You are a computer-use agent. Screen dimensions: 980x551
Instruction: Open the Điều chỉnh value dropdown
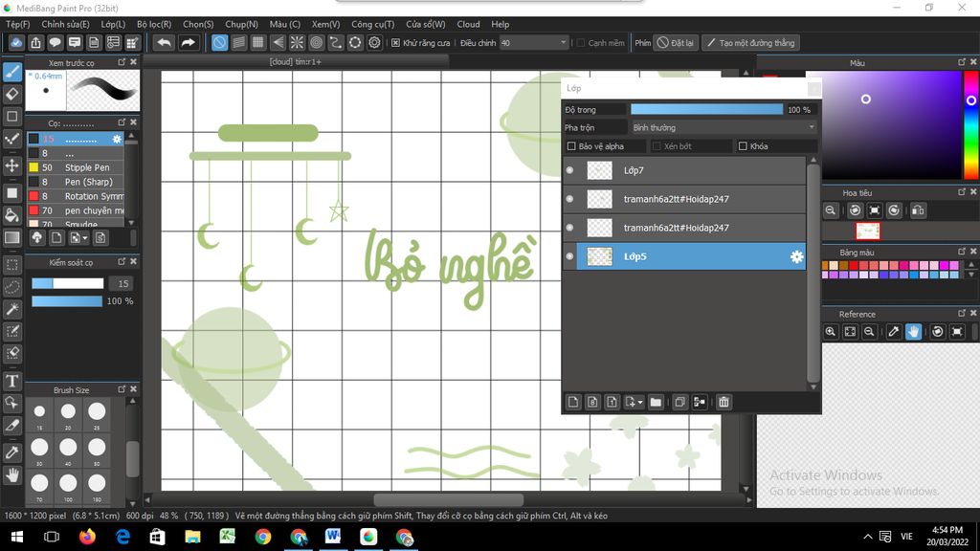pyautogui.click(x=534, y=43)
